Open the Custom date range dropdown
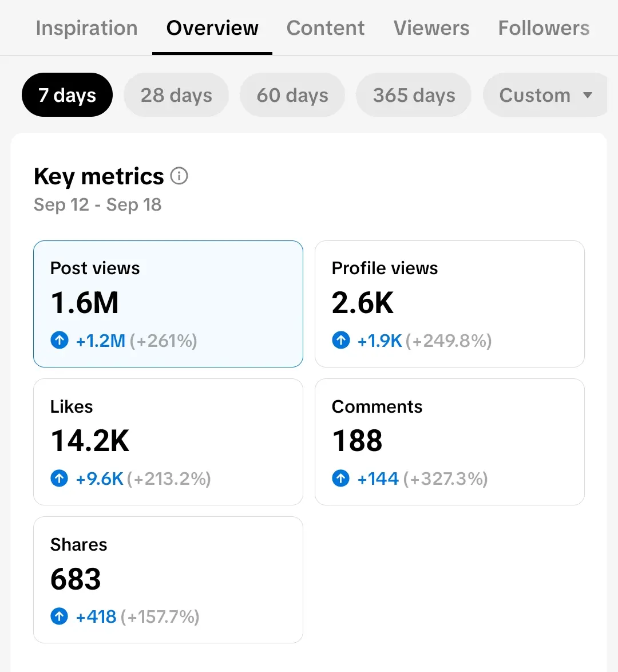618x672 pixels. point(545,94)
